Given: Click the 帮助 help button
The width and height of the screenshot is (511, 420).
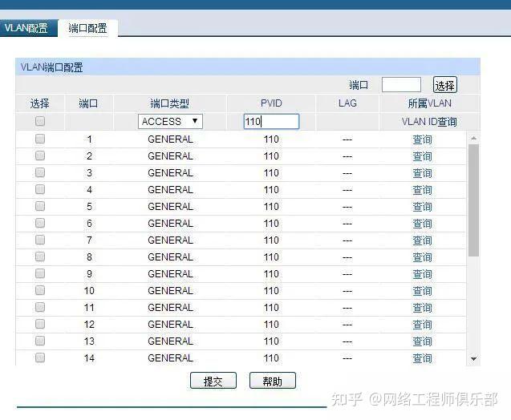Looking at the screenshot, I should 273,382.
